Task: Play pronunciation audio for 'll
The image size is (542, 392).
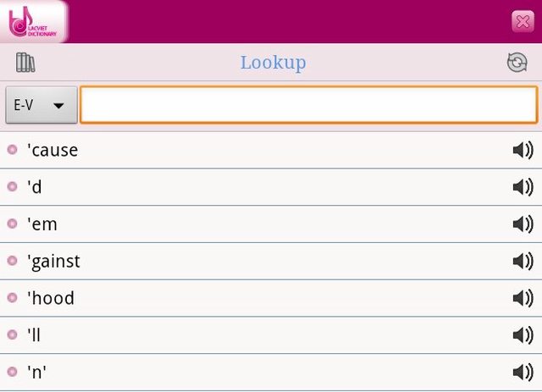Action: [x=523, y=335]
